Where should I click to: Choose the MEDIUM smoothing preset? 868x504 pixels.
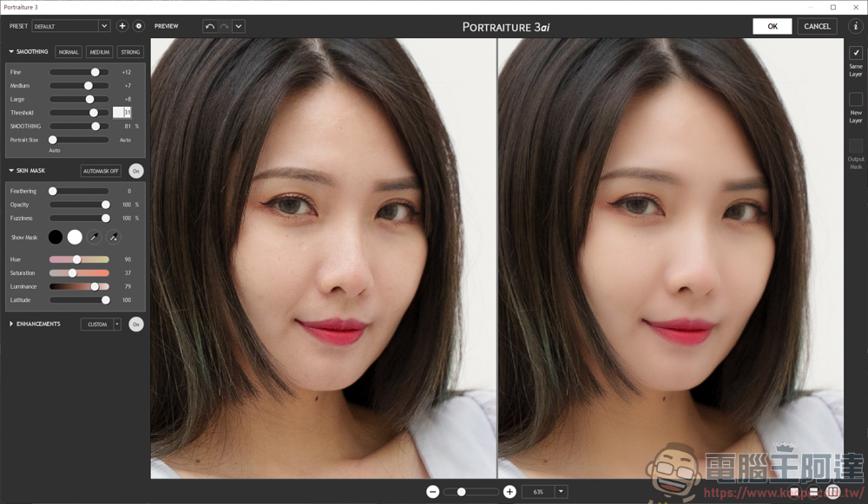[99, 52]
